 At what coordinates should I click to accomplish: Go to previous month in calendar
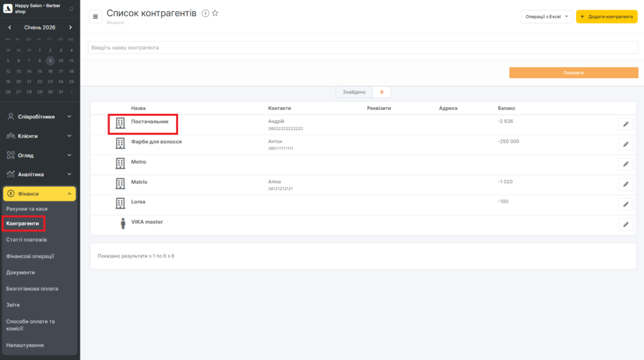point(10,28)
